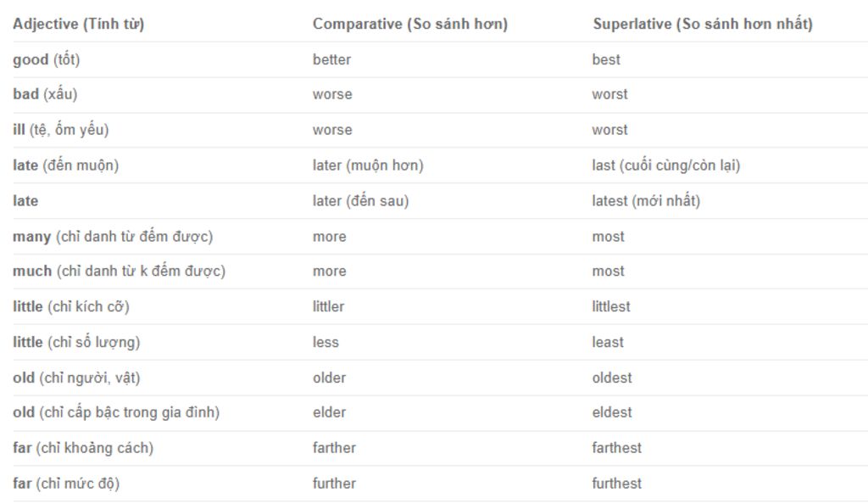Click the 'Comparative (So sánh hơn)' header

click(410, 25)
